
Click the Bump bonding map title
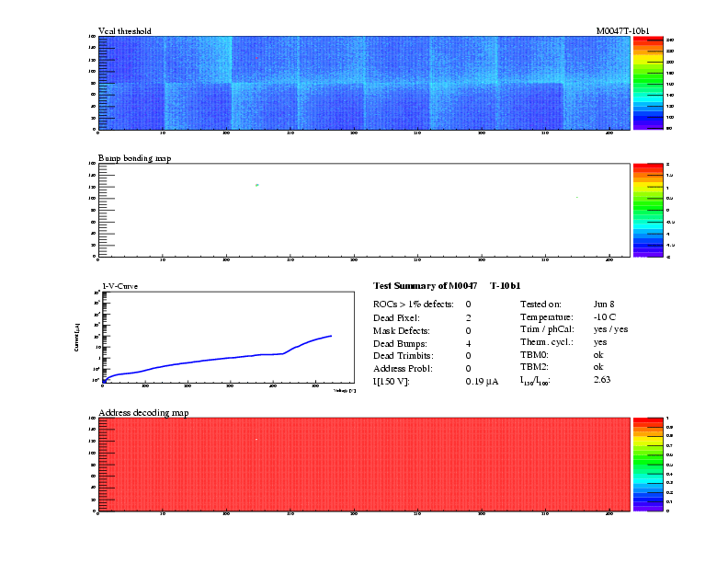pos(134,158)
